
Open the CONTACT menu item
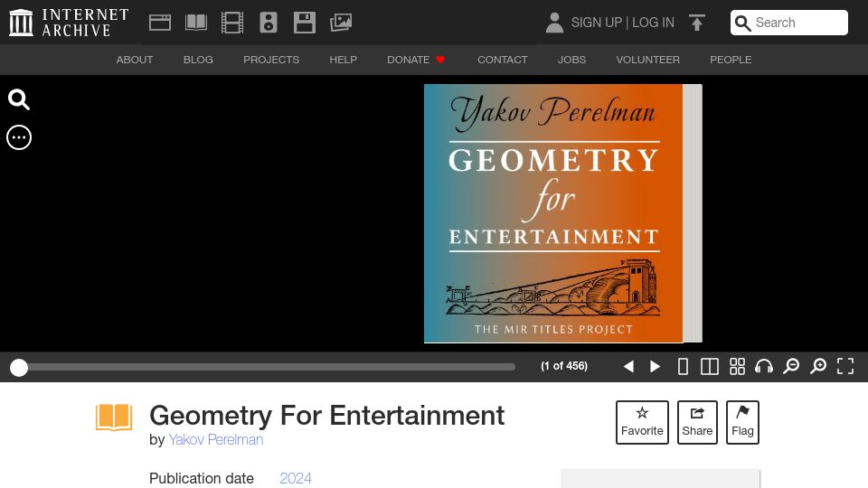503,60
